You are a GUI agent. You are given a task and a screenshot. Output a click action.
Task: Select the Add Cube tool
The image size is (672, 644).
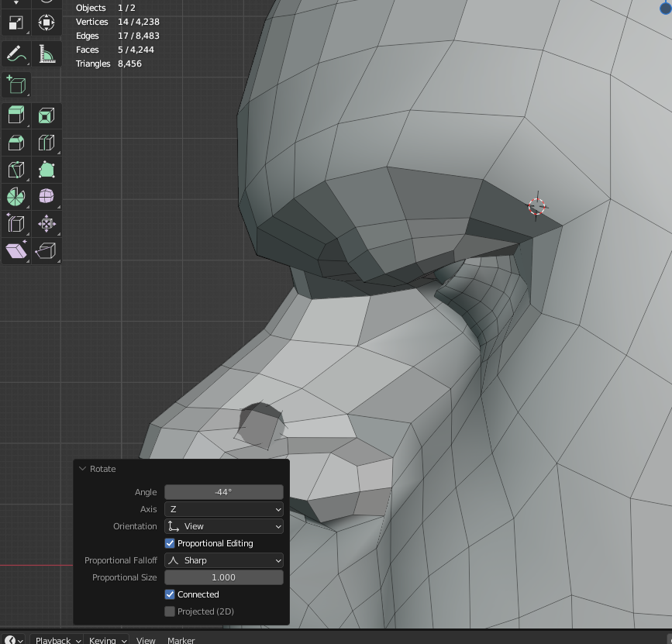pyautogui.click(x=16, y=84)
